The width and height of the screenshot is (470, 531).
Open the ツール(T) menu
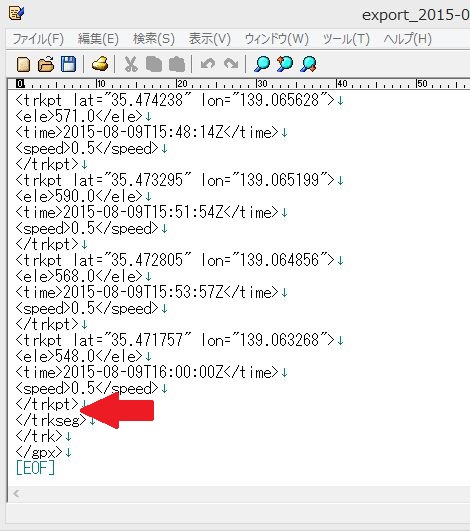tap(346, 39)
